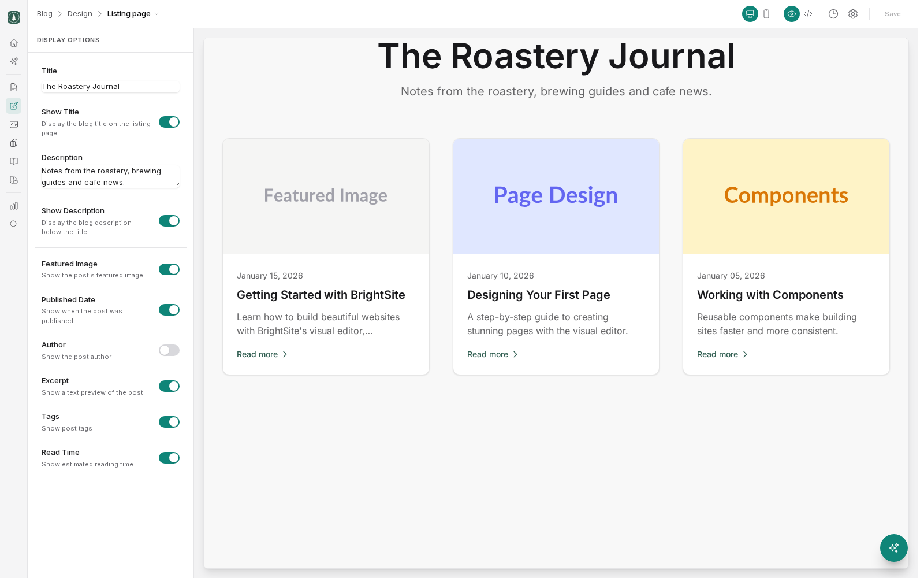The height and width of the screenshot is (578, 924).
Task: Click the tree logo at the top left
Action: (14, 17)
